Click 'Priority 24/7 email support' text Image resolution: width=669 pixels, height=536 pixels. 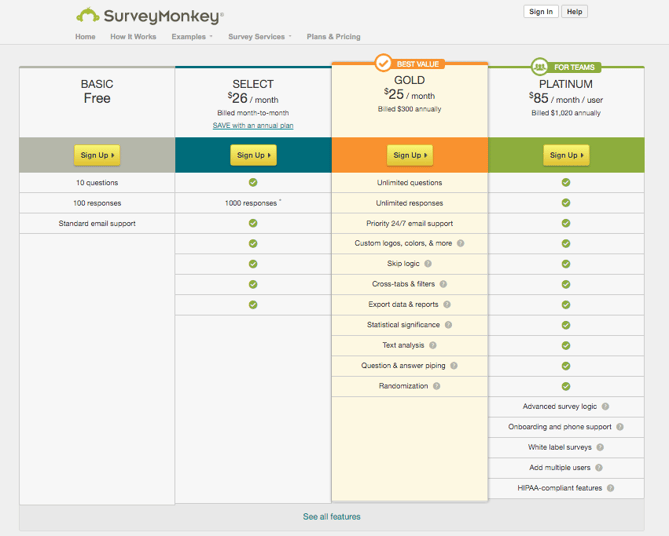pos(410,224)
